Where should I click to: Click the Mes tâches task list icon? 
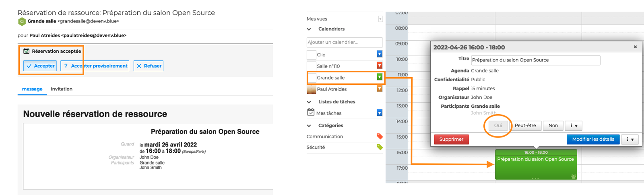pyautogui.click(x=311, y=113)
